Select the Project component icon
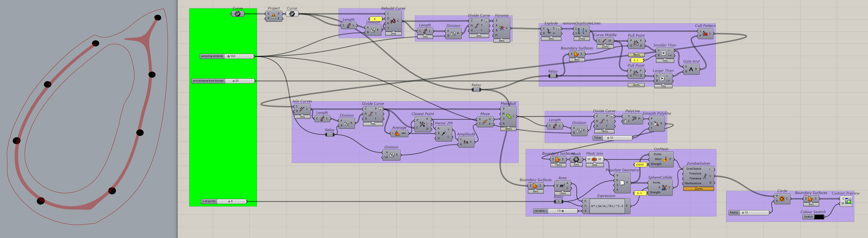 point(273,16)
